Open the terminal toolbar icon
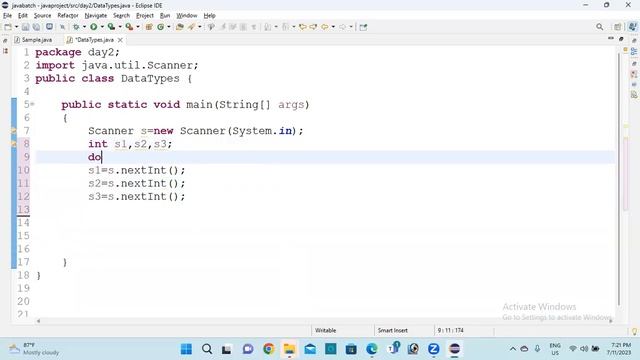The image size is (640, 360). pos(49,27)
